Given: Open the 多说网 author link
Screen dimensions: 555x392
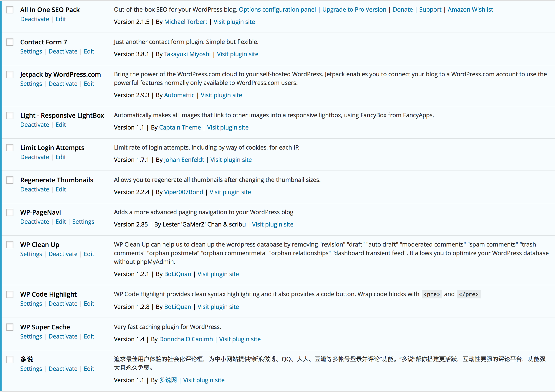Looking at the screenshot, I should [x=168, y=380].
